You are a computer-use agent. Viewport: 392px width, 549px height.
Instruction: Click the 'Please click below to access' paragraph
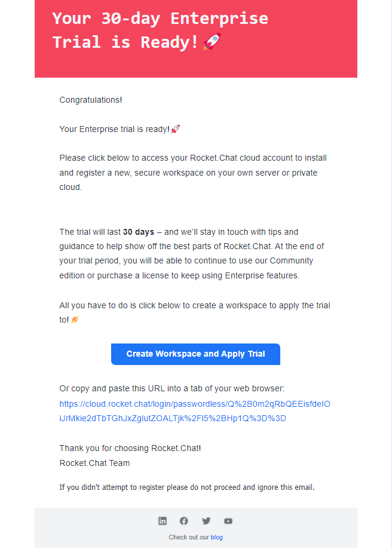[x=193, y=173]
